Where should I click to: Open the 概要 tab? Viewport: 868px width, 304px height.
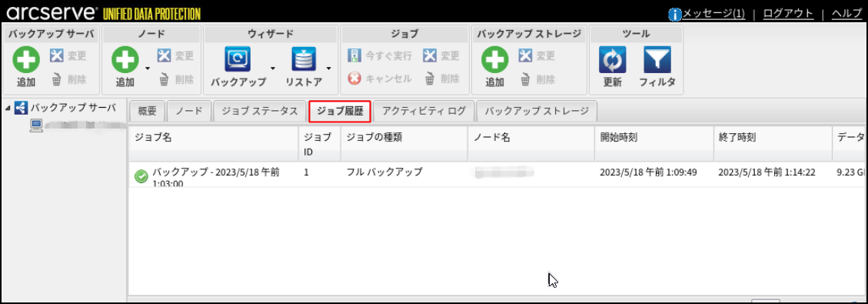(148, 112)
